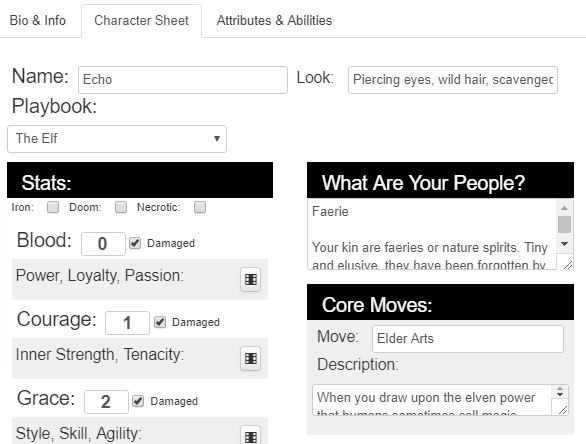This screenshot has width=586, height=444.
Task: Click the Look input field
Action: point(453,80)
